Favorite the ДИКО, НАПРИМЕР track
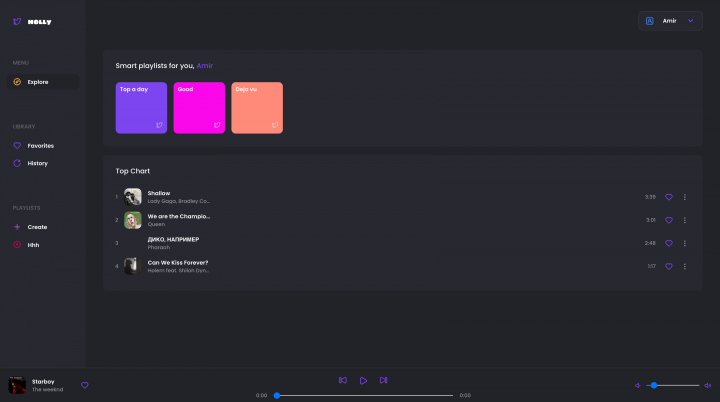The image size is (720, 402). (x=669, y=243)
